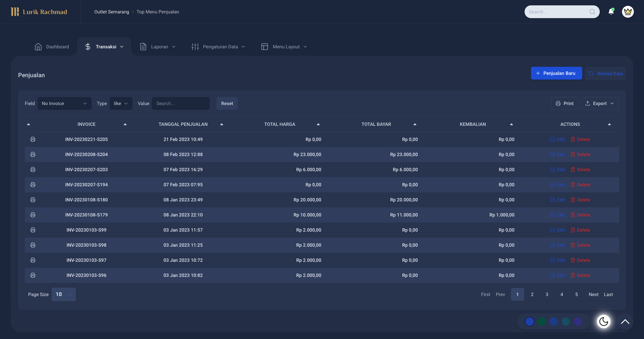The width and height of the screenshot is (644, 339).
Task: Open the Page Size dropdown
Action: pyautogui.click(x=63, y=294)
